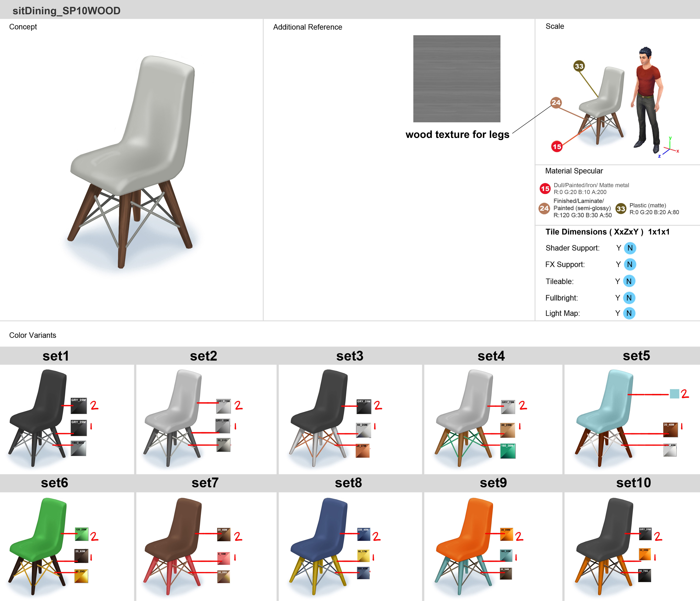Select Fullbright Y option
Image resolution: width=700 pixels, height=601 pixels.
point(618,298)
